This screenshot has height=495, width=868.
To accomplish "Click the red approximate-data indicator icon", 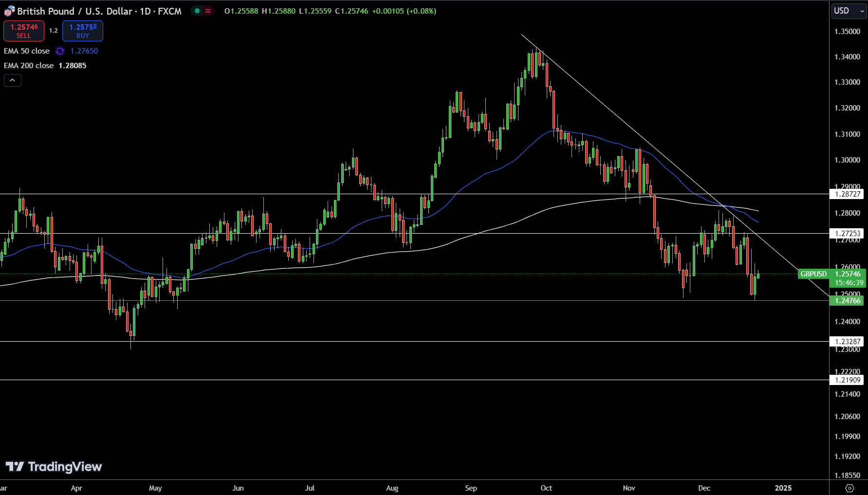I will click(x=208, y=11).
